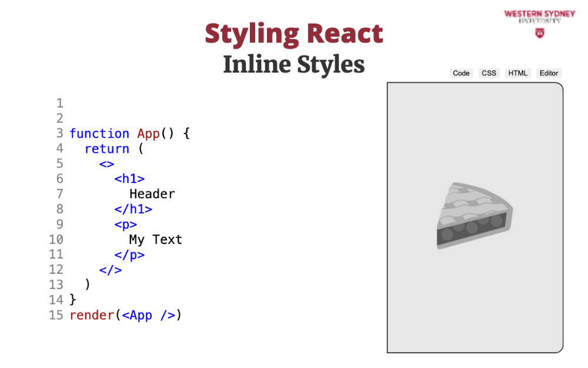Click 'render' on line 15
The height and width of the screenshot is (368, 588).
(x=91, y=316)
